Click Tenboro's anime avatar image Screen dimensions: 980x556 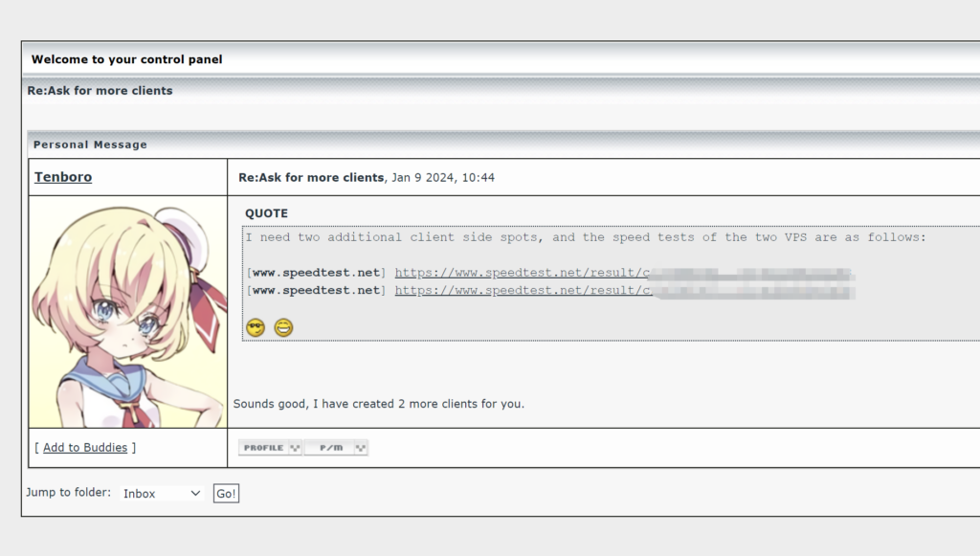(x=128, y=312)
